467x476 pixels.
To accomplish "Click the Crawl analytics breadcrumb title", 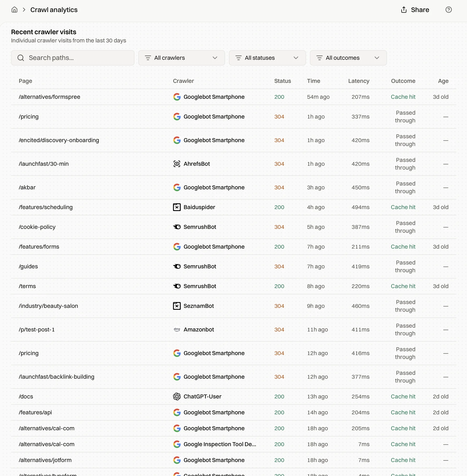I will point(54,10).
